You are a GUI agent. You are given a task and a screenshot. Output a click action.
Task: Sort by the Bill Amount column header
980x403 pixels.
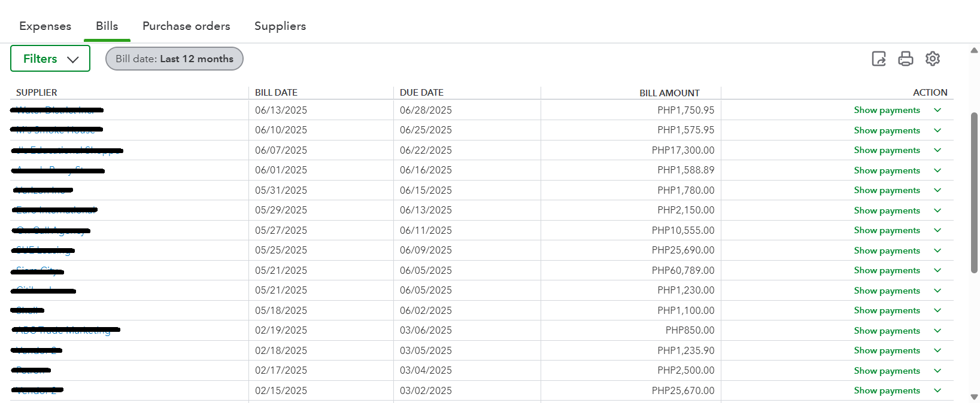[x=669, y=93]
